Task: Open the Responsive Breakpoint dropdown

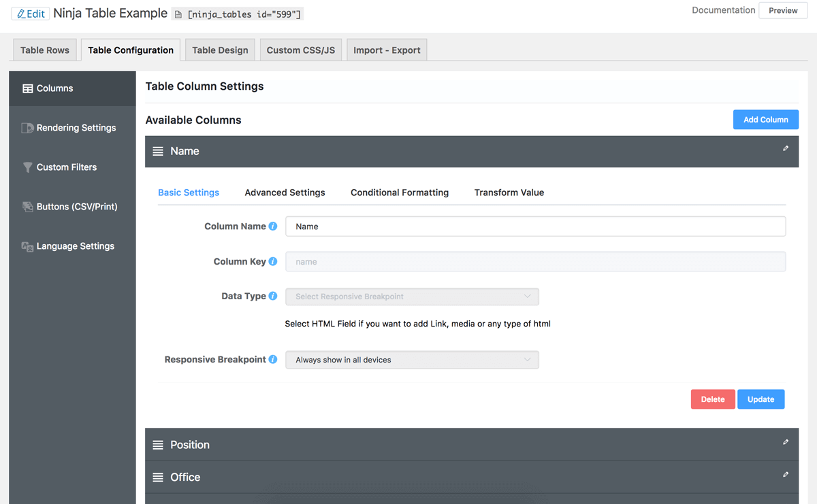Action: [412, 360]
